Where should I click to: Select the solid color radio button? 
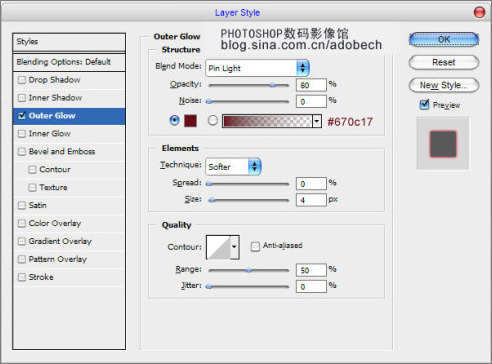pyautogui.click(x=174, y=120)
